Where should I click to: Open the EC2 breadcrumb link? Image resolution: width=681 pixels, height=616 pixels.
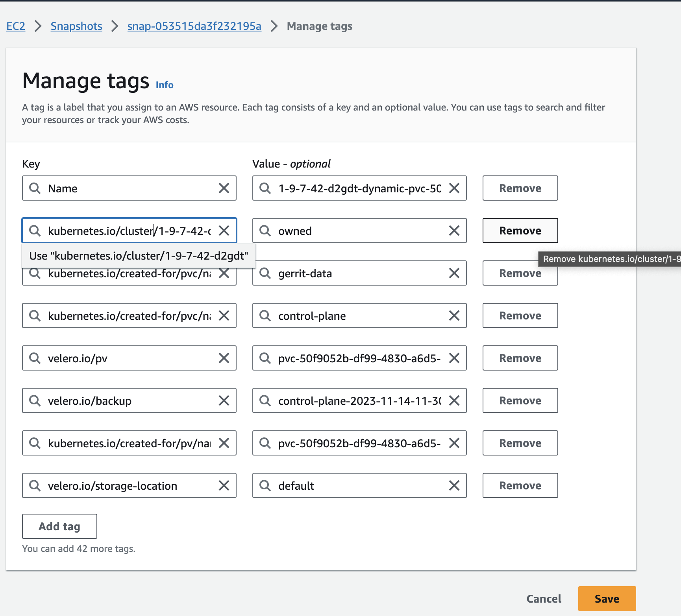[16, 26]
